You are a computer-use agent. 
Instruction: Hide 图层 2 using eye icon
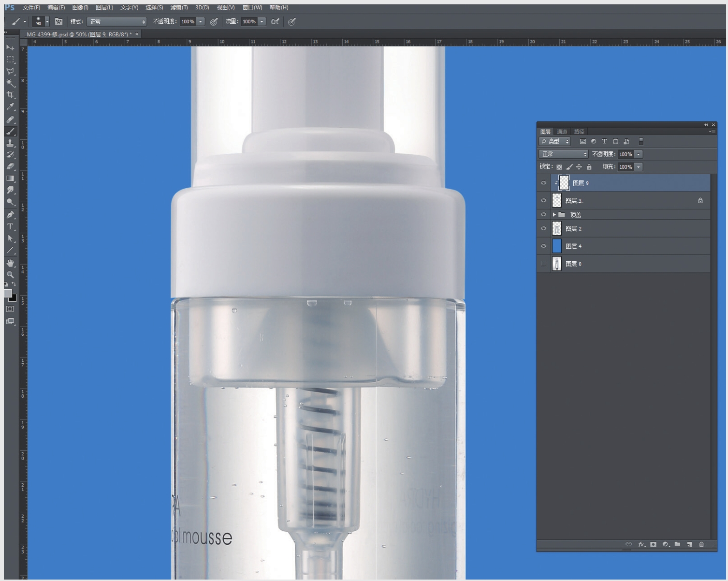point(543,228)
